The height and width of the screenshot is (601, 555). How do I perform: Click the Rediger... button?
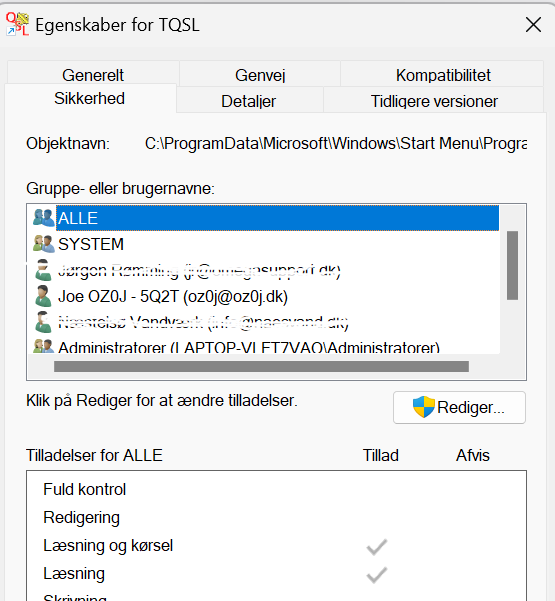tap(459, 407)
